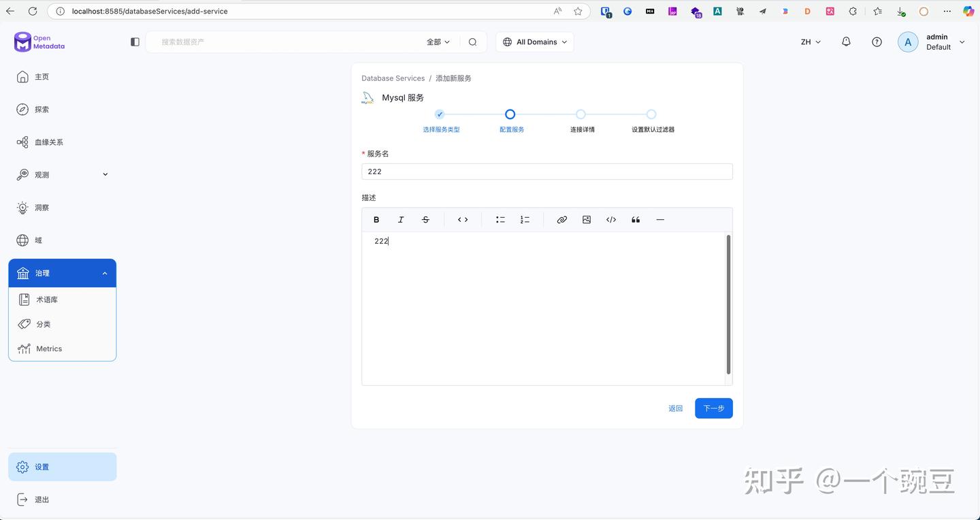The width and height of the screenshot is (980, 520).
Task: Insert a code block in editor
Action: [611, 220]
